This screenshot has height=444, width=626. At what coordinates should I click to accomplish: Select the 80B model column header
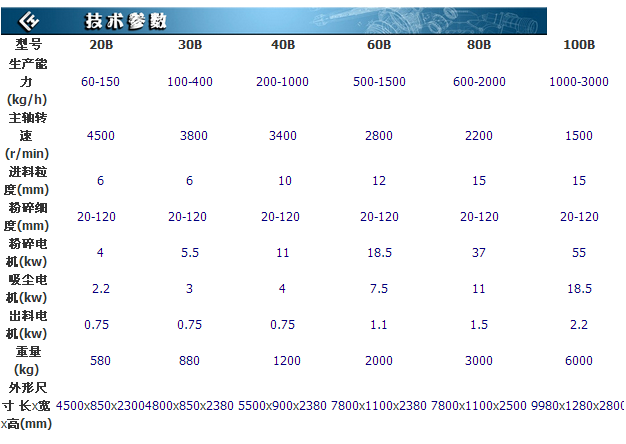coord(479,45)
